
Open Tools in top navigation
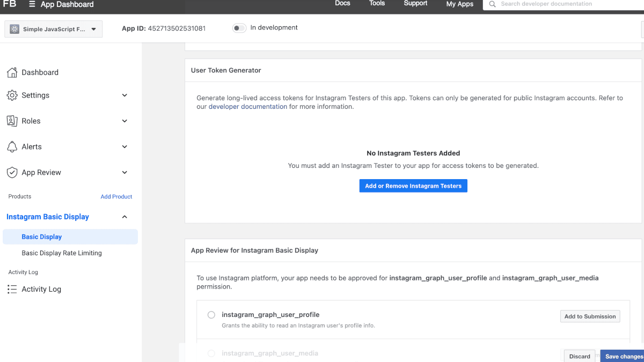tap(377, 3)
